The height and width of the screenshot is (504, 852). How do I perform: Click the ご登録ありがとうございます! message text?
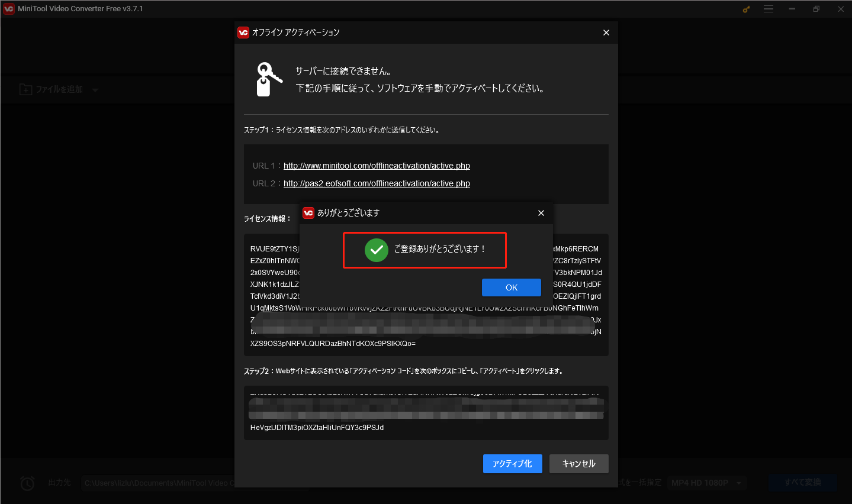click(x=440, y=249)
